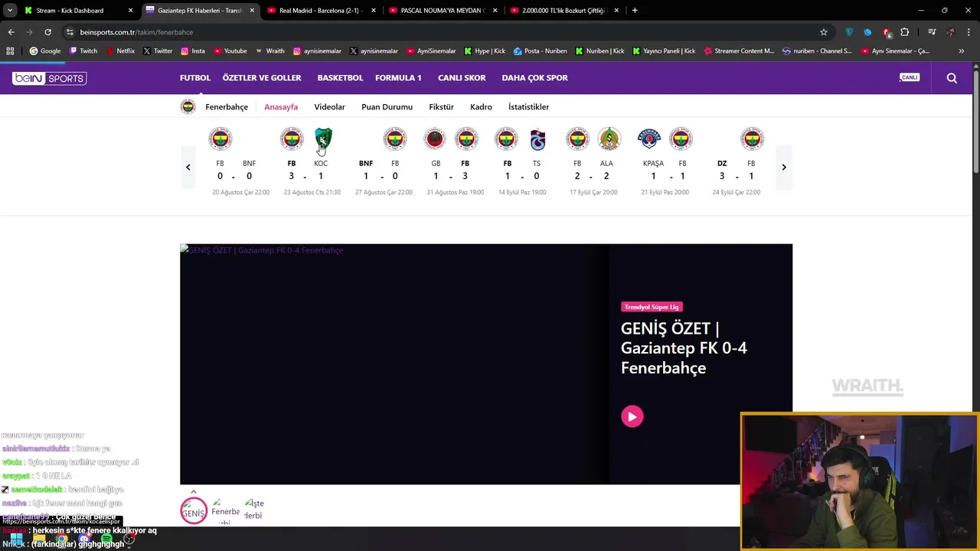Open the FORMULA 1 section
The image size is (980, 551).
[x=398, y=78]
